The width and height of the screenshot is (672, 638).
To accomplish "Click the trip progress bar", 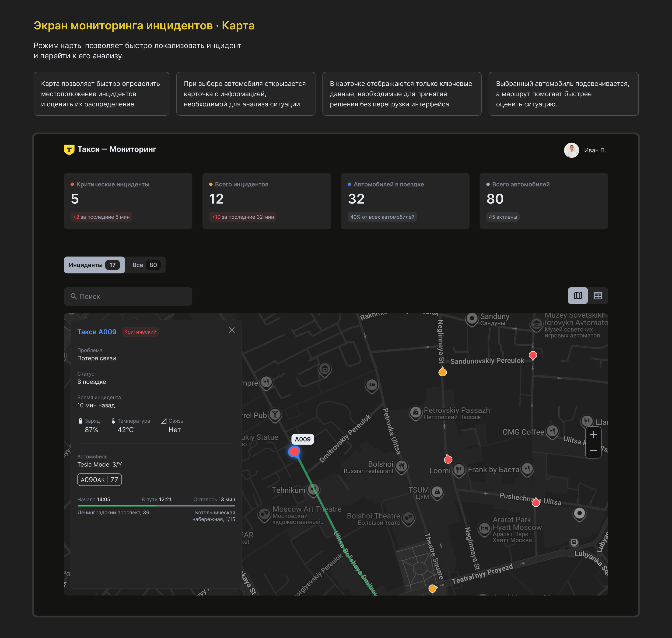I will coord(156,506).
